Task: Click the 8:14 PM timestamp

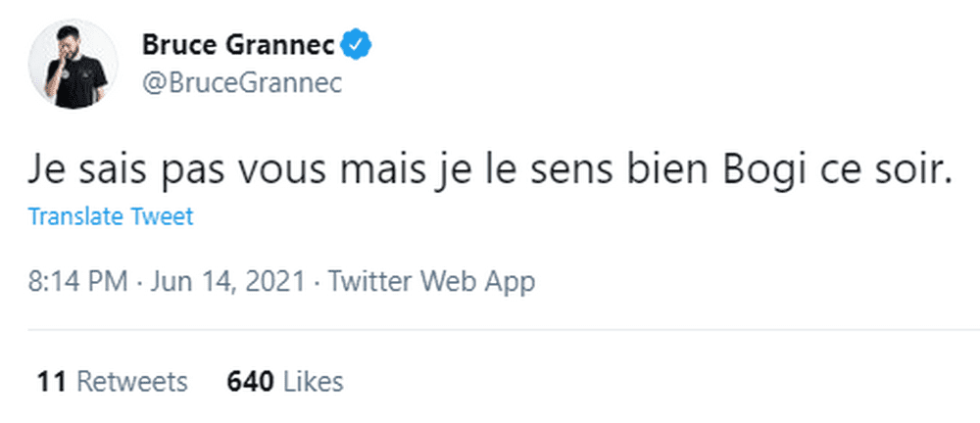Action: click(x=77, y=282)
